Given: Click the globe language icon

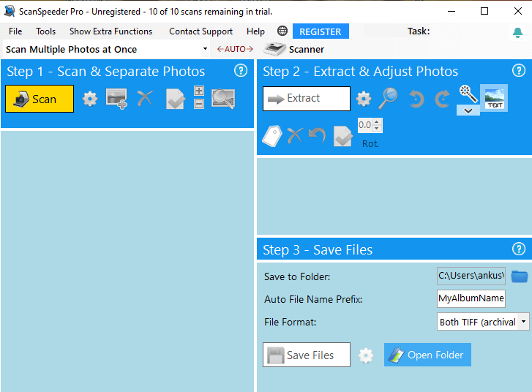Looking at the screenshot, I should click(282, 31).
